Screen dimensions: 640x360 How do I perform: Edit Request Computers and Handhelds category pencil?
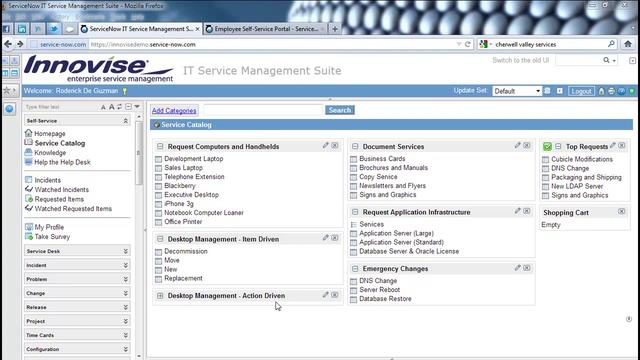(325, 145)
